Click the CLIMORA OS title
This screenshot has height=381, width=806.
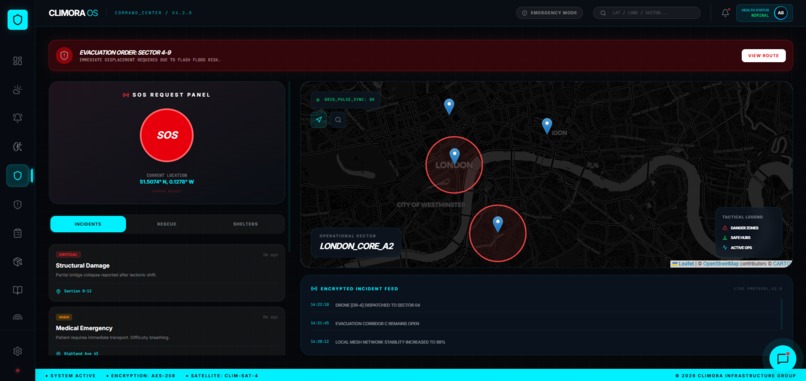[74, 13]
